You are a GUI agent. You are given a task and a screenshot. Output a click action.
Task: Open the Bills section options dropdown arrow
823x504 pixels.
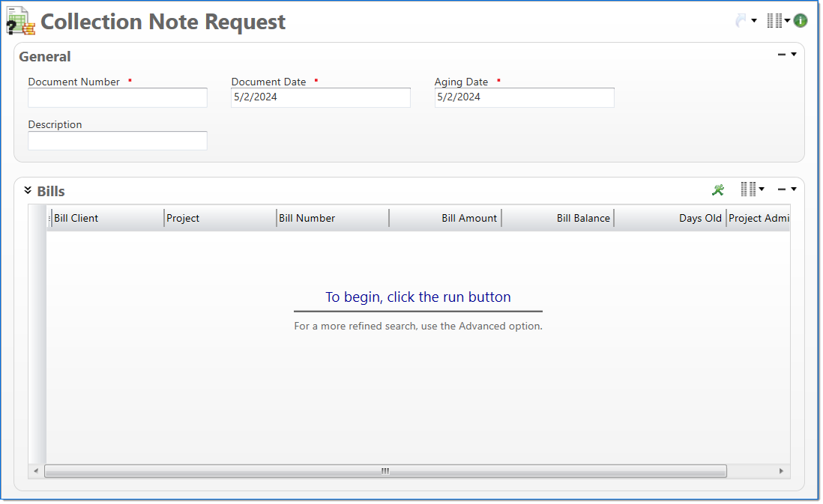coord(794,189)
